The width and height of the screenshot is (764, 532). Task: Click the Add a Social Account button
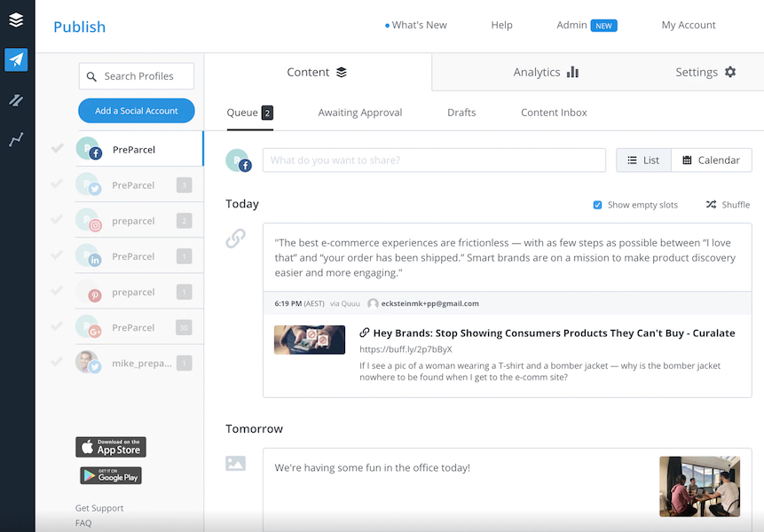pyautogui.click(x=136, y=110)
